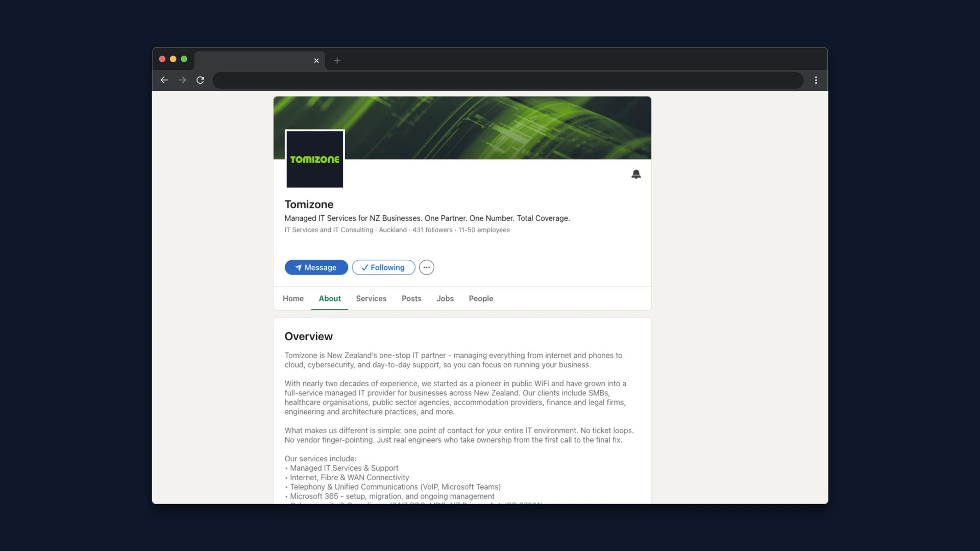
Task: Click the macOS green maximize window button
Action: (184, 59)
